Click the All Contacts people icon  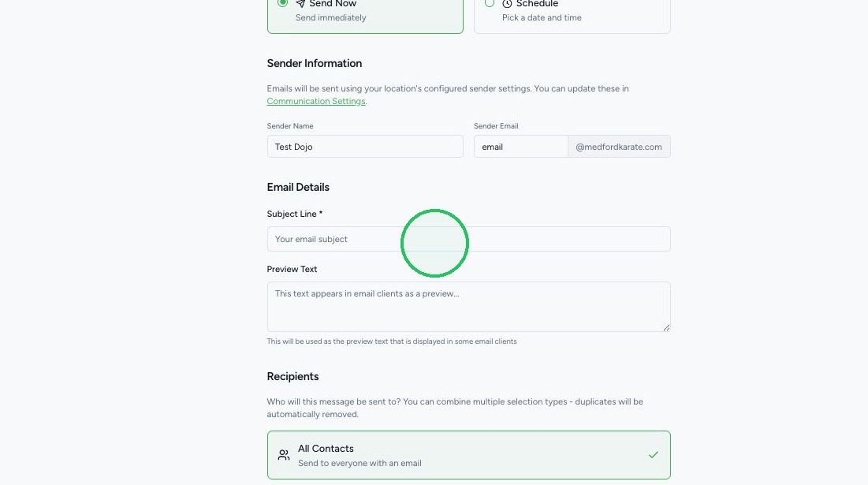(x=284, y=455)
